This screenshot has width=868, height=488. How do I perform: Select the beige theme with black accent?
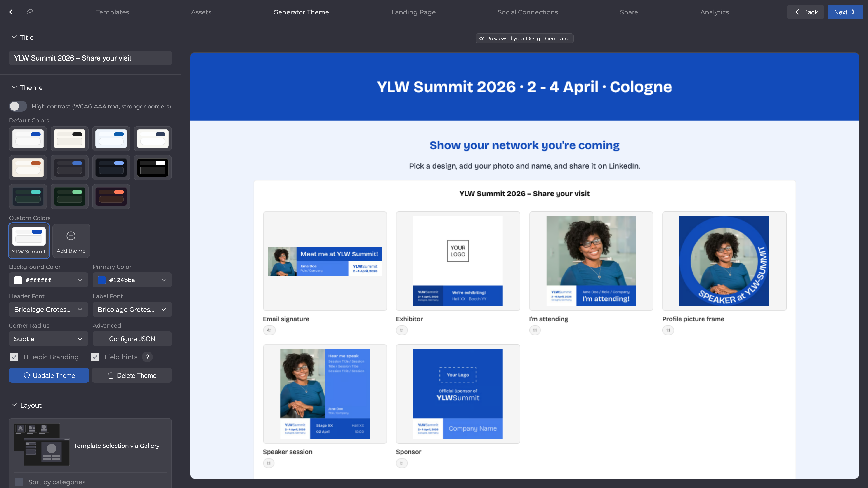[69, 138]
